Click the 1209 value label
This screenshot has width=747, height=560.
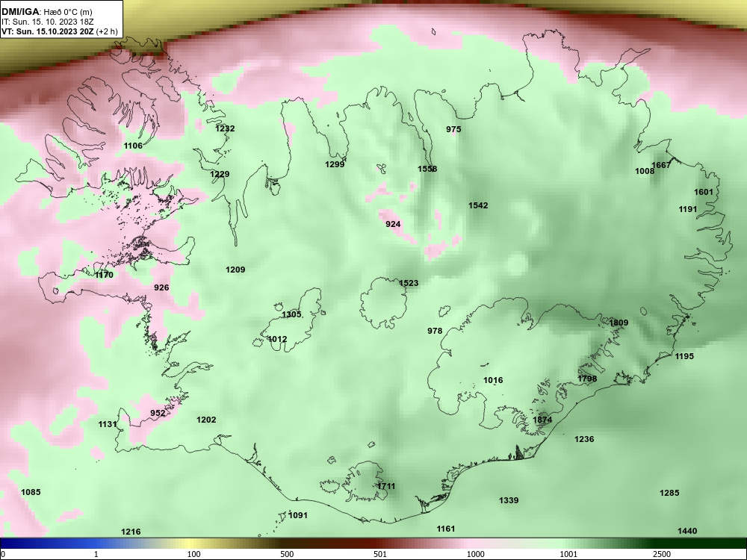coord(235,270)
